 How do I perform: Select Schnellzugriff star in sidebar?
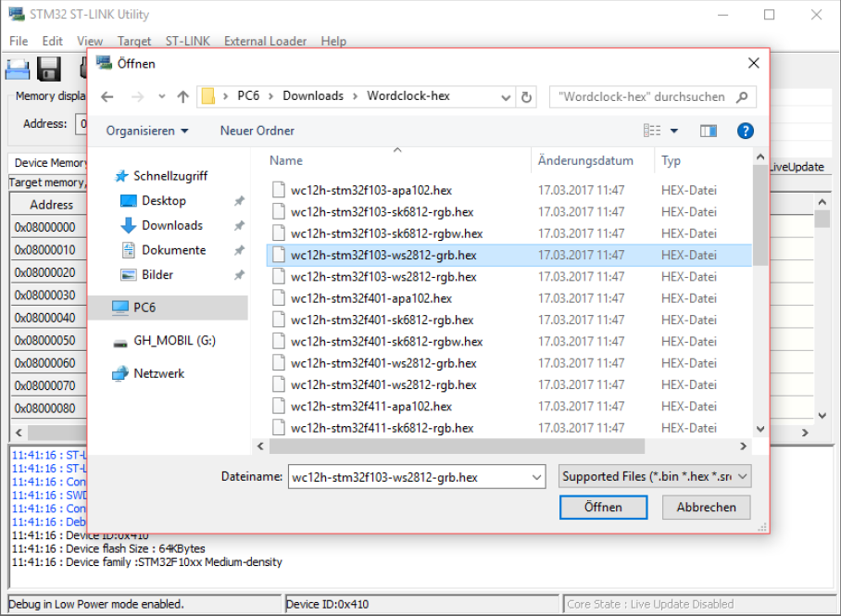point(121,176)
